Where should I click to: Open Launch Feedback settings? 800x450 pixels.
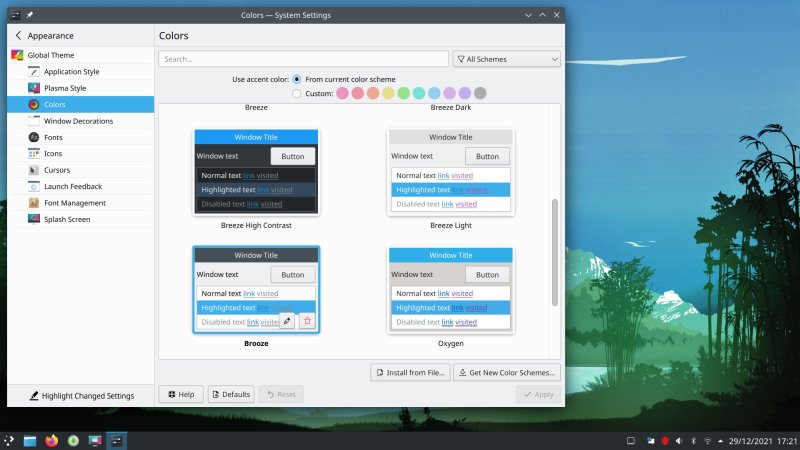(x=73, y=186)
